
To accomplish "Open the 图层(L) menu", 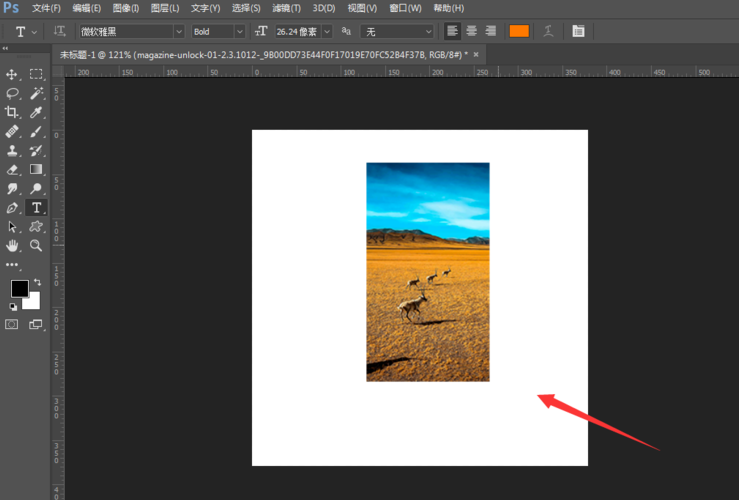I will (166, 8).
